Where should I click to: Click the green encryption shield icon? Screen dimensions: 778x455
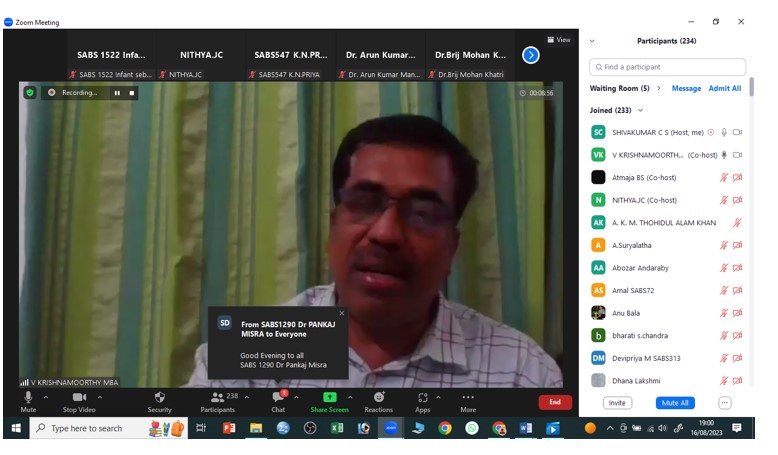[x=30, y=93]
